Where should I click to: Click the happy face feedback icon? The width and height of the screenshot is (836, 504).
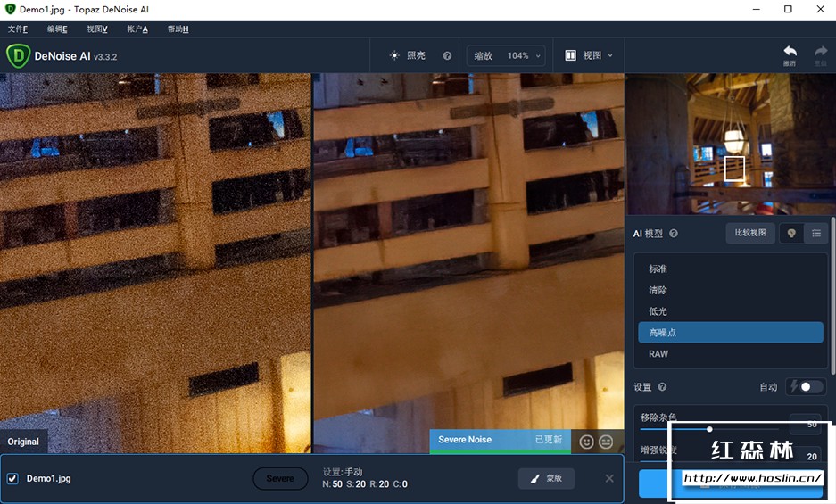586,442
